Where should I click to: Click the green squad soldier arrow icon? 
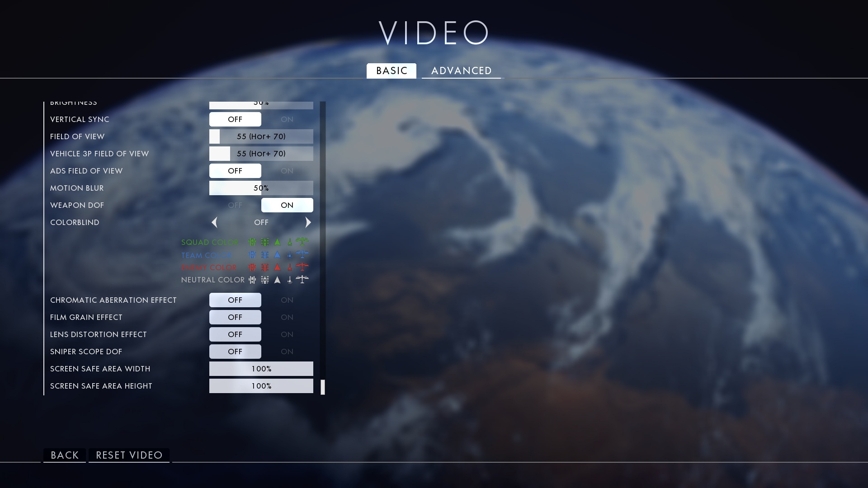(278, 242)
